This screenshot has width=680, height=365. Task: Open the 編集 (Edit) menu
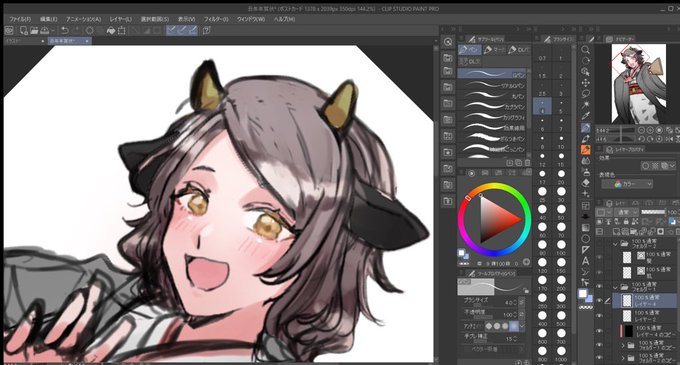click(48, 19)
